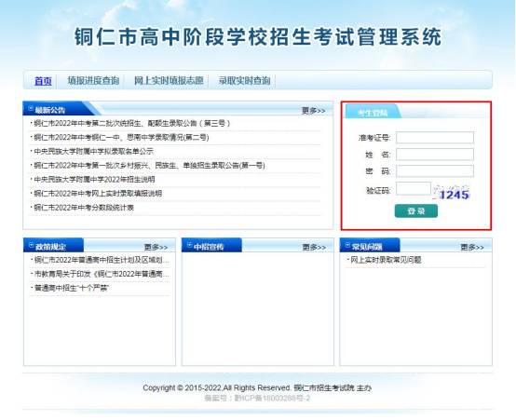Open 网上实时录取常见问题 link
Image resolution: width=516 pixels, height=420 pixels.
[386, 260]
